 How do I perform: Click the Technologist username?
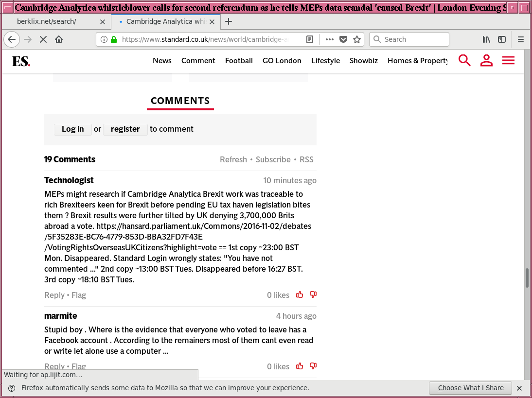69,180
